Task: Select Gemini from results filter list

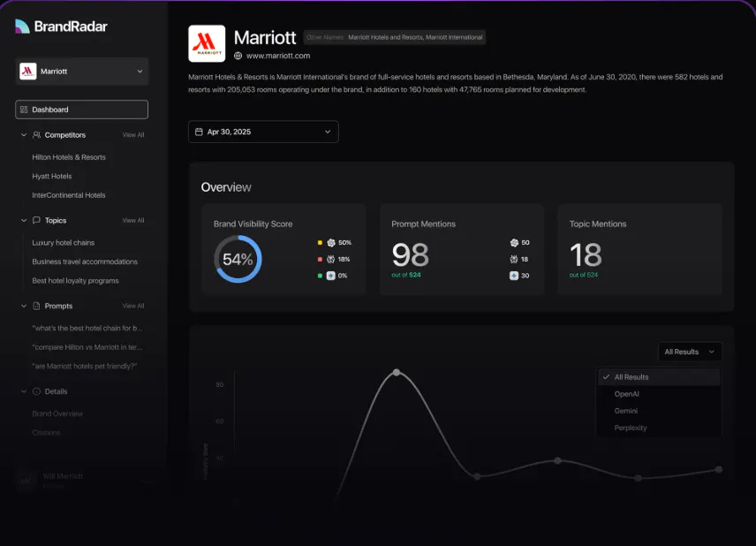Action: click(x=659, y=411)
